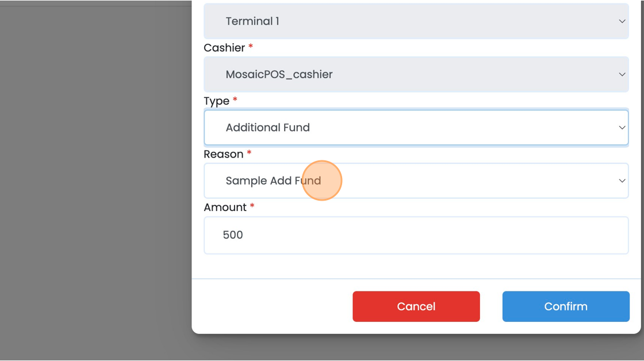Viewport: 644px width, 361px height.
Task: Click the Type field label
Action: [217, 101]
